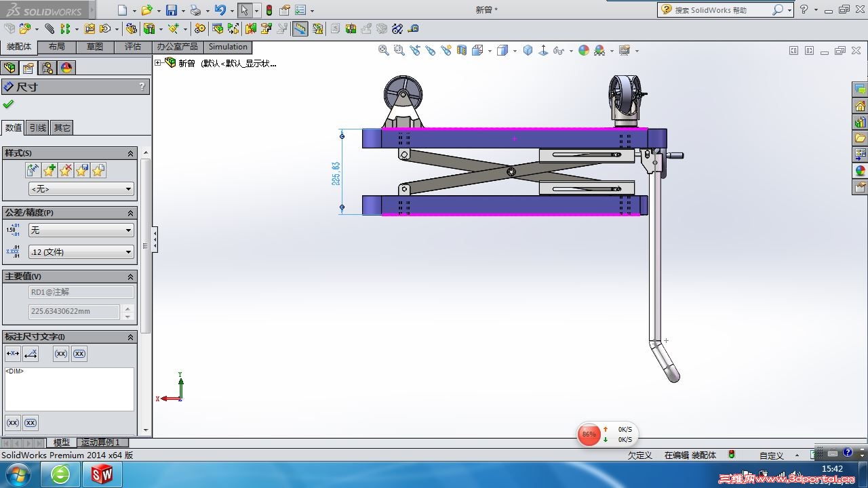Image resolution: width=868 pixels, height=488 pixels.
Task: Open the FeatureManager design tree tab icon
Action: tap(9, 68)
